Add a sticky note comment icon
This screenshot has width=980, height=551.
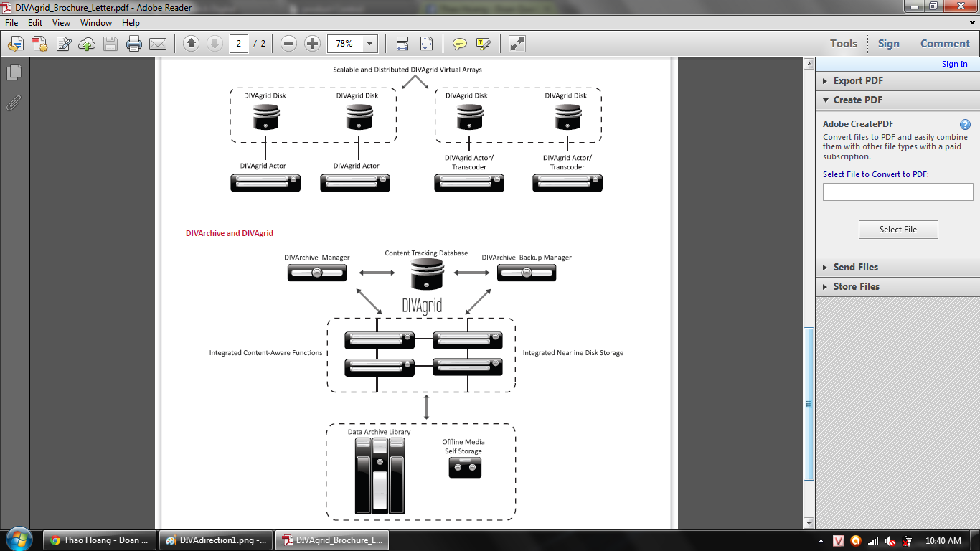pos(460,44)
